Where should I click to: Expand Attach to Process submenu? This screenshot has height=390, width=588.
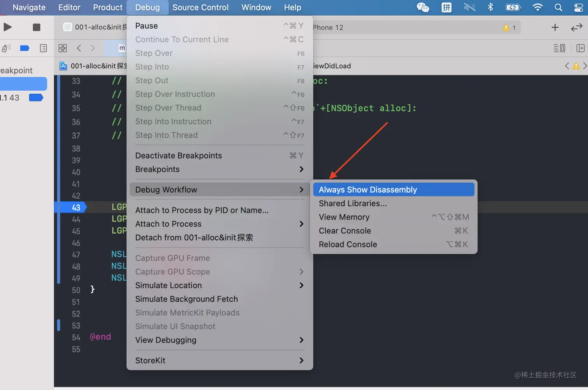point(220,224)
